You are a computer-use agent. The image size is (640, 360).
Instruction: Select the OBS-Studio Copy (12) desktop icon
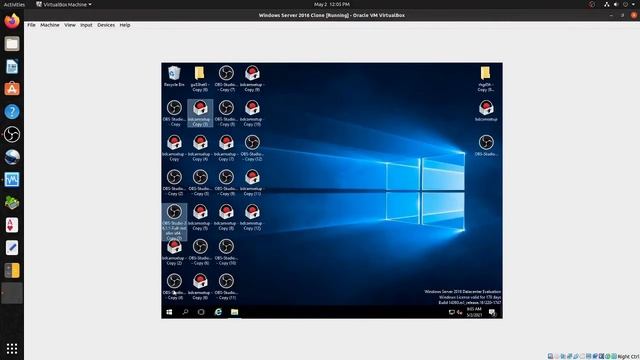coord(252,148)
